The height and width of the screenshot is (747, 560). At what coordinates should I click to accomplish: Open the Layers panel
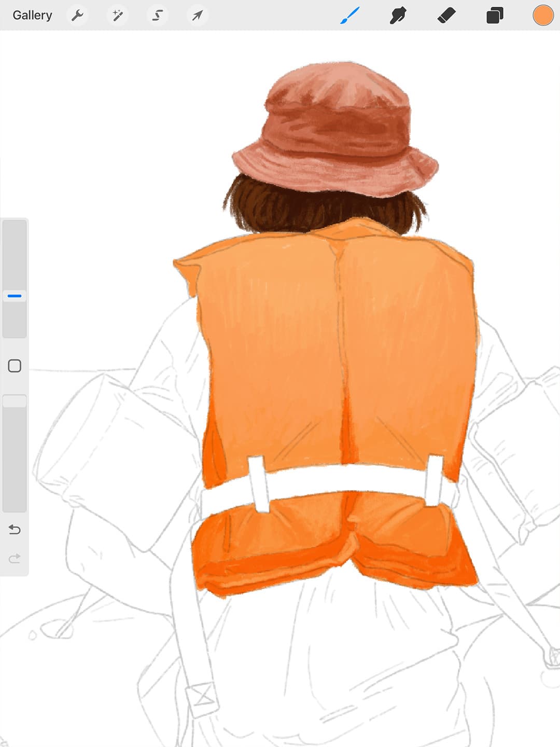pyautogui.click(x=495, y=16)
